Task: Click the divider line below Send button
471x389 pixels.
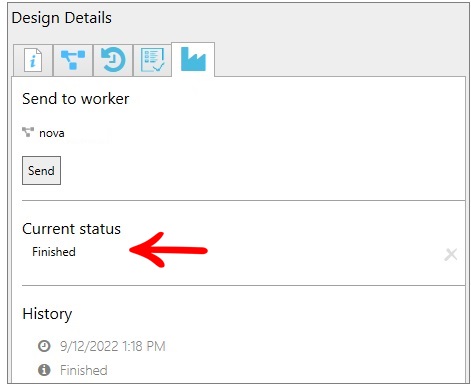Action: 243,201
